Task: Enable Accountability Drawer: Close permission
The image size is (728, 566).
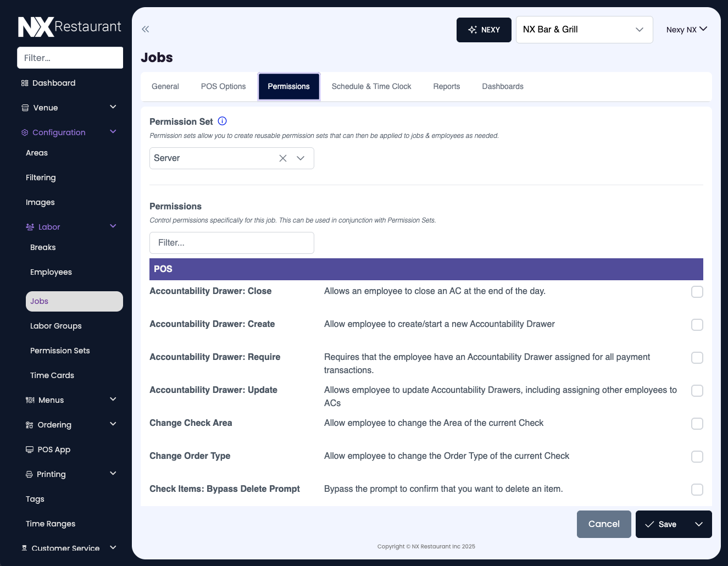Action: [x=697, y=292]
